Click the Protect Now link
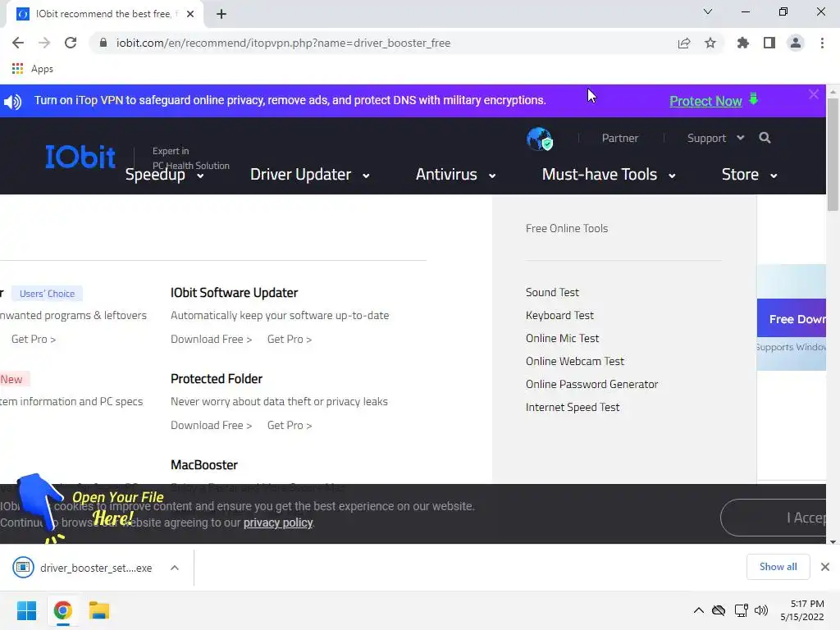This screenshot has width=840, height=630. 705,101
